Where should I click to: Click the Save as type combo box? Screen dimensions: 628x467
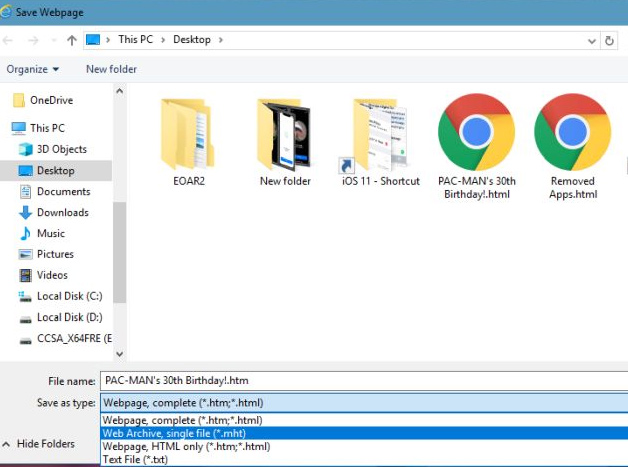tap(364, 403)
